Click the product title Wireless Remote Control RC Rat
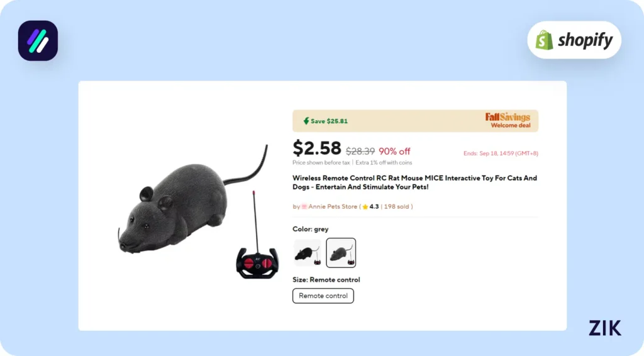 coord(414,182)
